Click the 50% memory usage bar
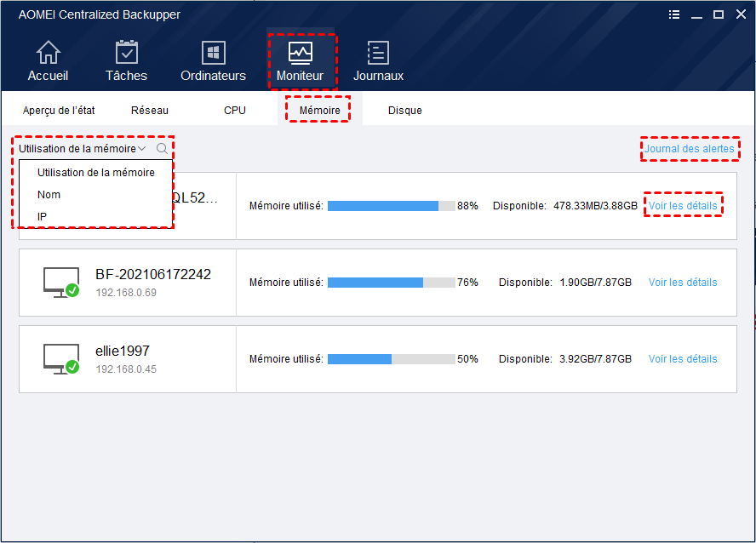Viewport: 756px width, 543px height. point(392,359)
